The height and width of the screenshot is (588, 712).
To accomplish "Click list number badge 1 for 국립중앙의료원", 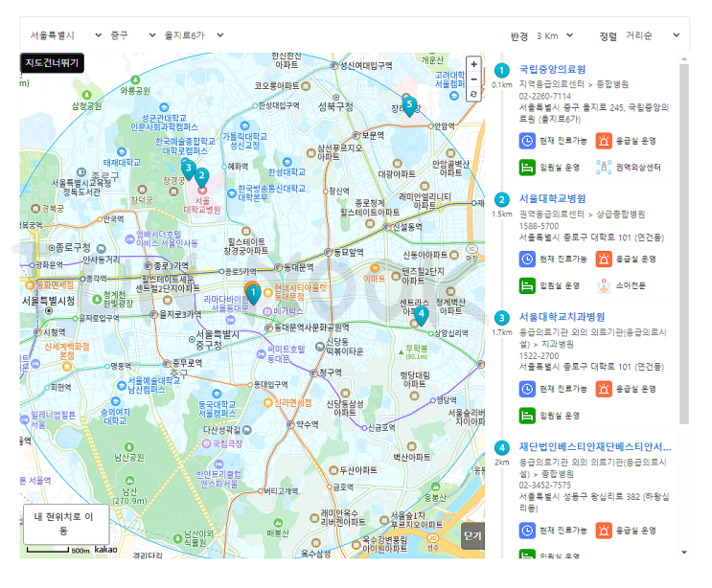I will 501,70.
